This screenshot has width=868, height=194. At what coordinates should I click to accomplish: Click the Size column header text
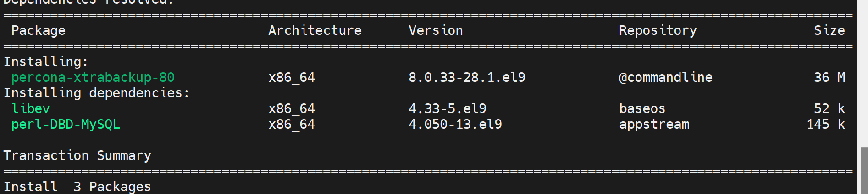coord(829,30)
